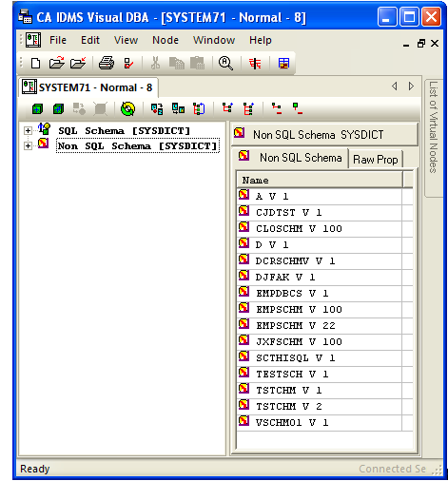448x481 pixels.
Task: Open the View menu
Action: [x=126, y=40]
